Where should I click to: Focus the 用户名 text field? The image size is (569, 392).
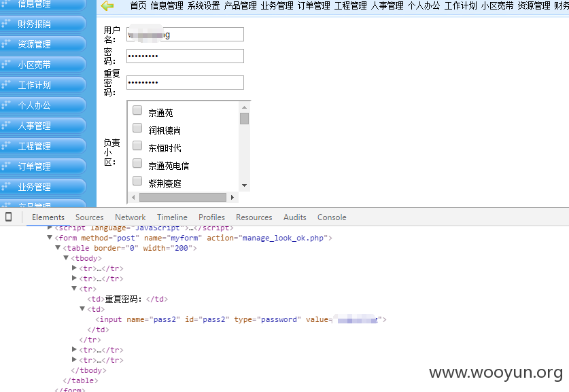[185, 35]
